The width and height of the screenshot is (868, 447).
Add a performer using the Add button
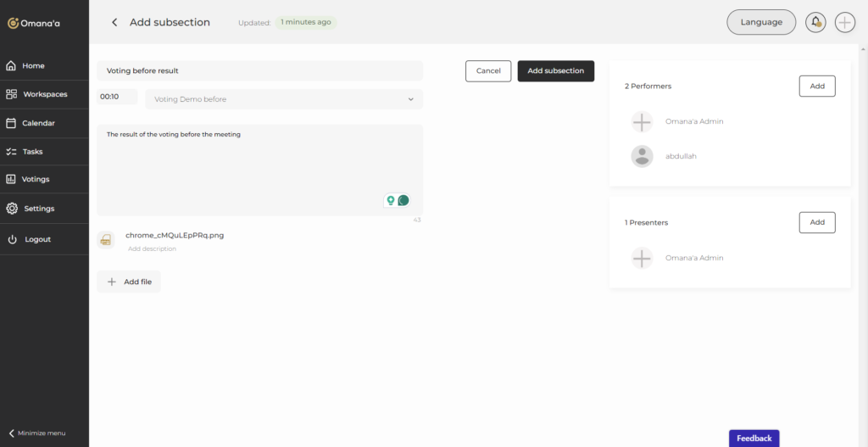pyautogui.click(x=816, y=86)
